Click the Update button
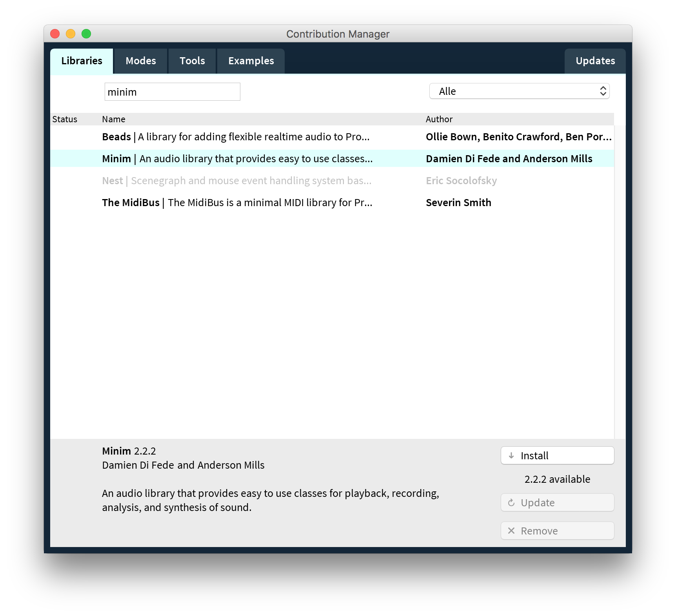The width and height of the screenshot is (676, 616). pos(557,502)
